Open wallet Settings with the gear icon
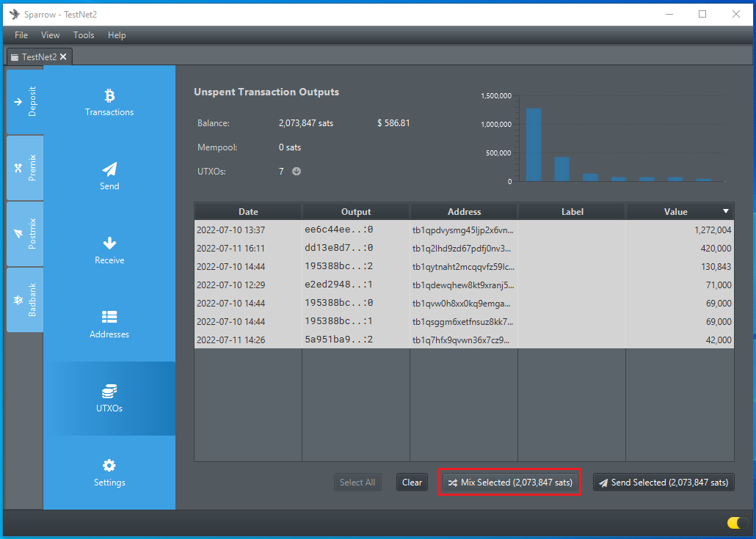Screen dimensions: 756x539 [109, 473]
